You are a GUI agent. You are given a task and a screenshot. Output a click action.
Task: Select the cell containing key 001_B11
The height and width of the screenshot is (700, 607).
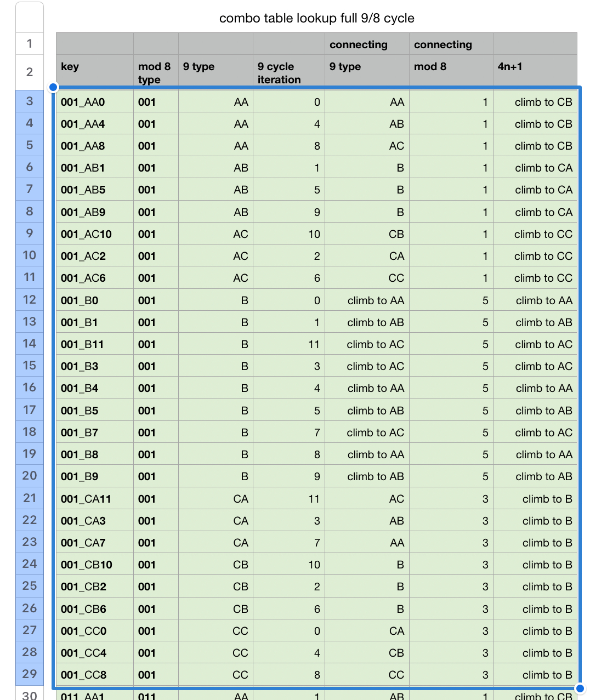[x=94, y=344]
